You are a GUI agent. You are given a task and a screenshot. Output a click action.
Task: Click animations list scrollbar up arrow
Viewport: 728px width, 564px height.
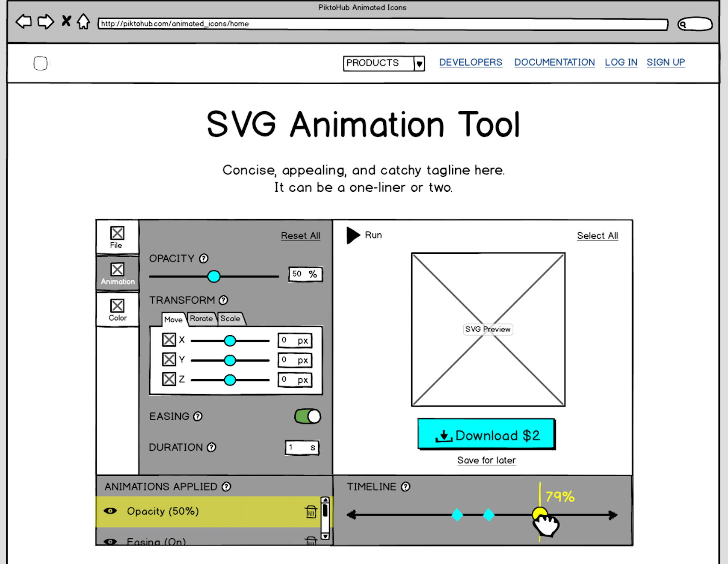pyautogui.click(x=326, y=500)
